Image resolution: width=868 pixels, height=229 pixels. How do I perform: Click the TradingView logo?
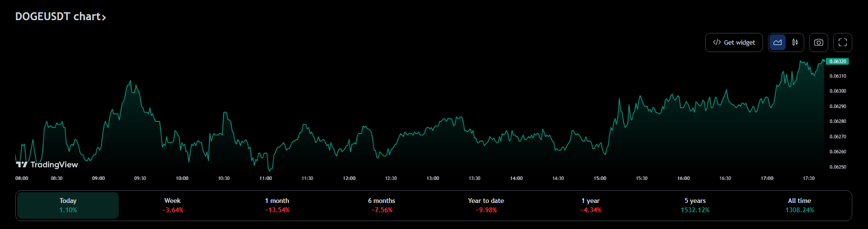tap(47, 165)
